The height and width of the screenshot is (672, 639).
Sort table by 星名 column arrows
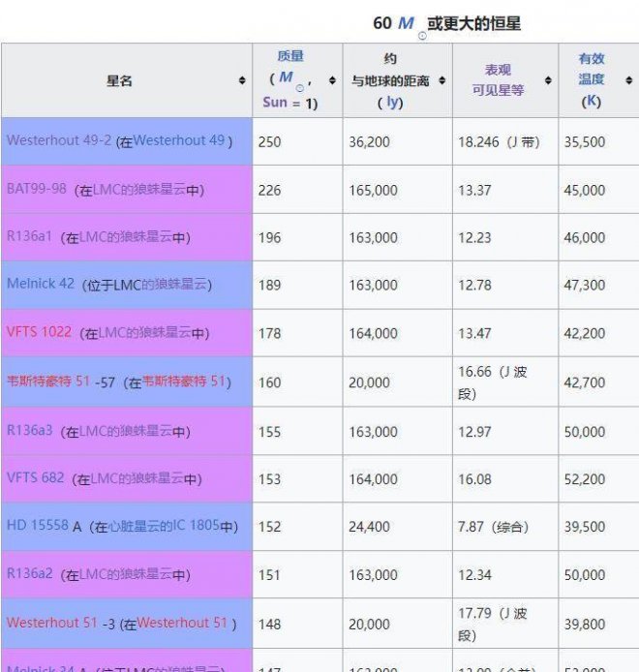242,81
